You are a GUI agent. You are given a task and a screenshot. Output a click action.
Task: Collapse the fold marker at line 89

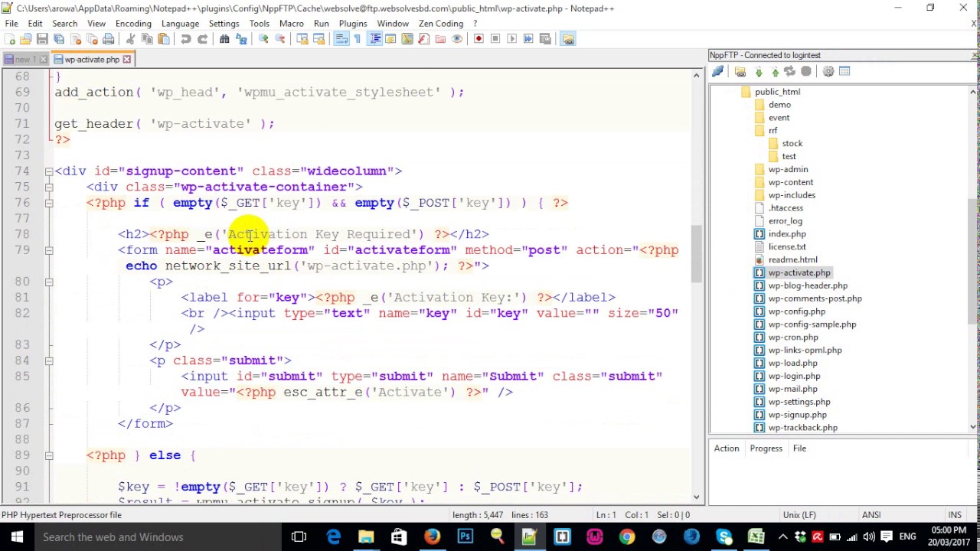click(48, 455)
